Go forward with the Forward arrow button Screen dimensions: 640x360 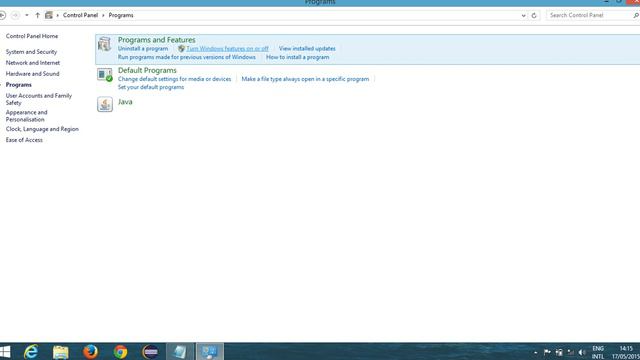15,15
